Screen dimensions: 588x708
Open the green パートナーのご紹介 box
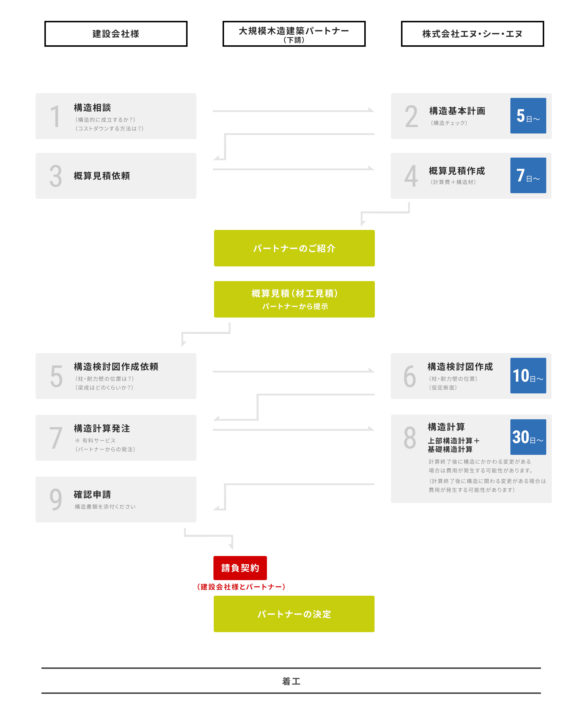tap(294, 248)
